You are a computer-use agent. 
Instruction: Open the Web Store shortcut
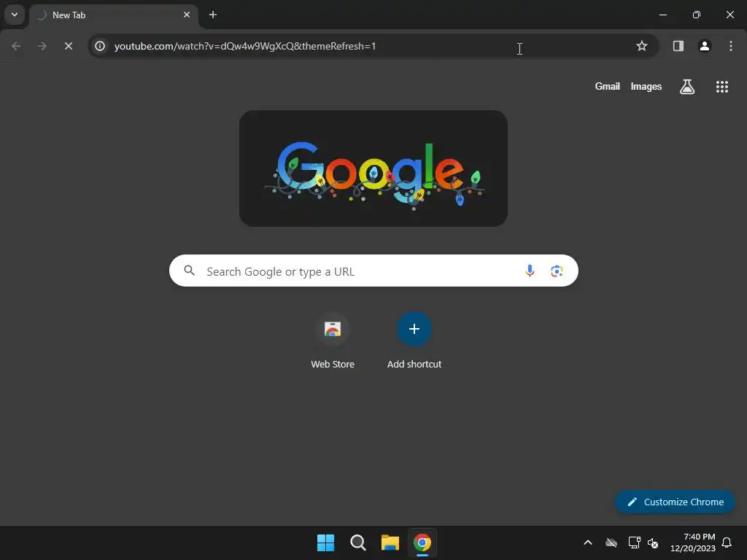[x=333, y=341]
